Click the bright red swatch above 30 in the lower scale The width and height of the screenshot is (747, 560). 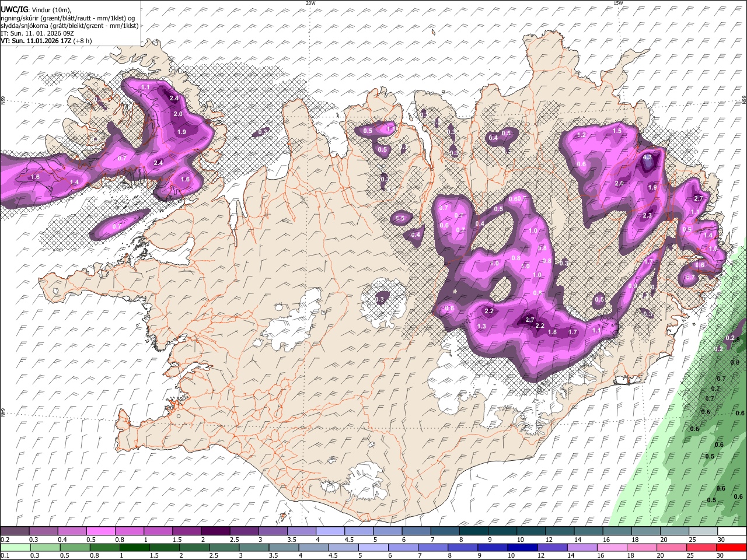tap(732, 548)
